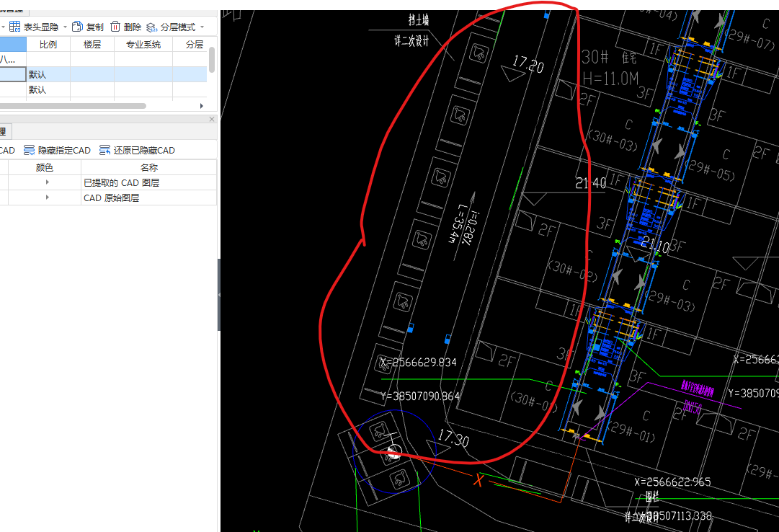Click the 专业系统 column header
The image size is (779, 532).
tap(143, 44)
